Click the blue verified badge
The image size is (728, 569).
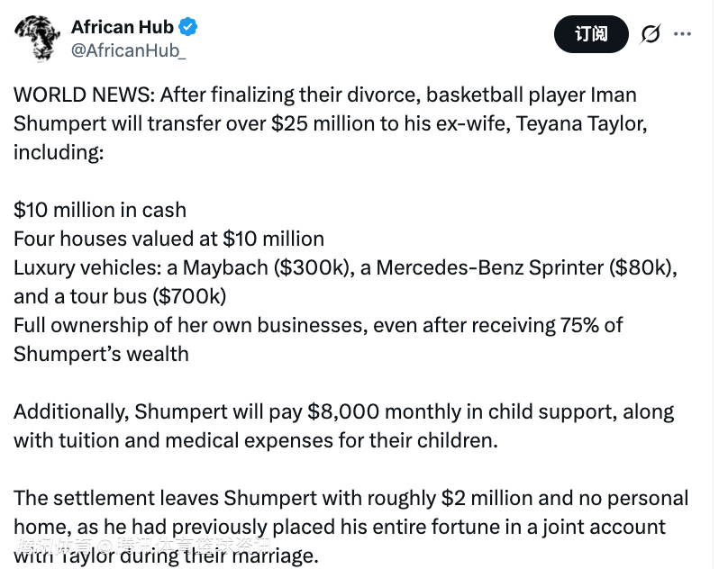coord(188,27)
